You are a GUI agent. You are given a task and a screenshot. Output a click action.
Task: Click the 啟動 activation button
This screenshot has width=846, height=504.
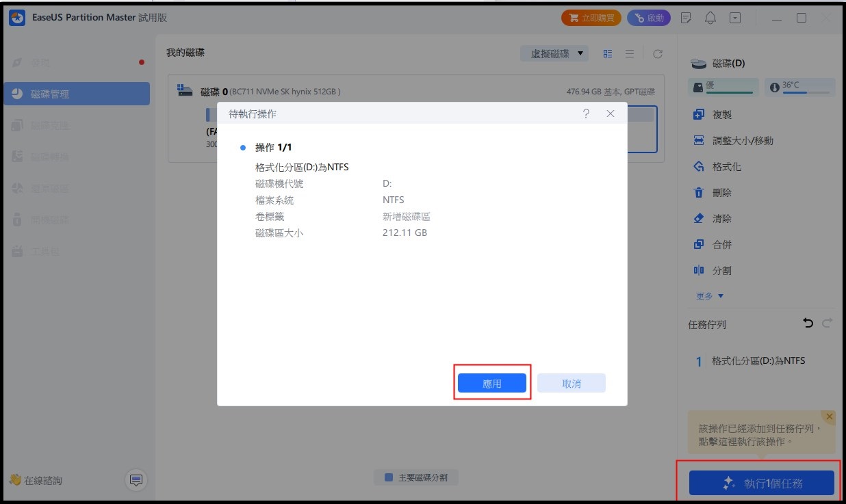pos(649,18)
